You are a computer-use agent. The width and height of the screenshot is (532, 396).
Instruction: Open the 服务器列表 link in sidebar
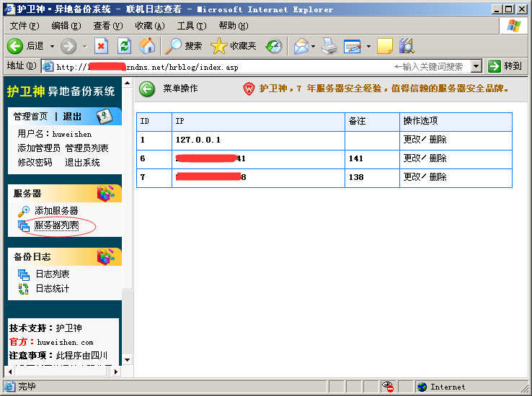coord(57,225)
